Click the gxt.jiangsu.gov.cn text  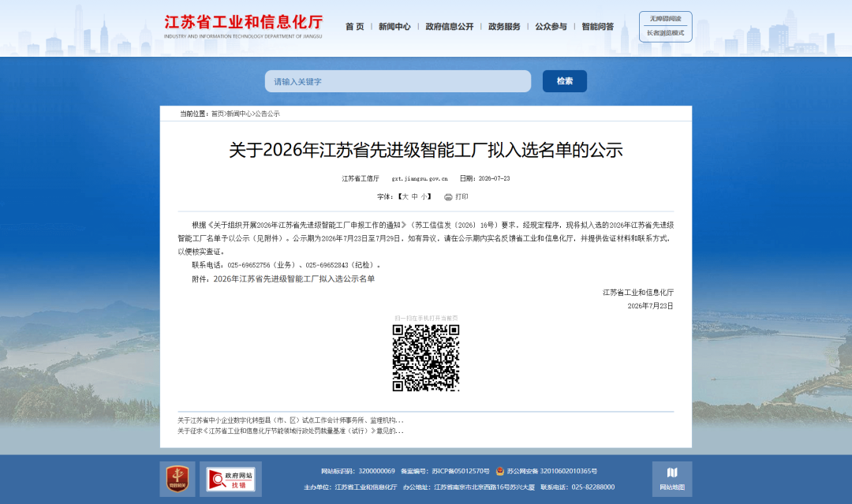420,179
